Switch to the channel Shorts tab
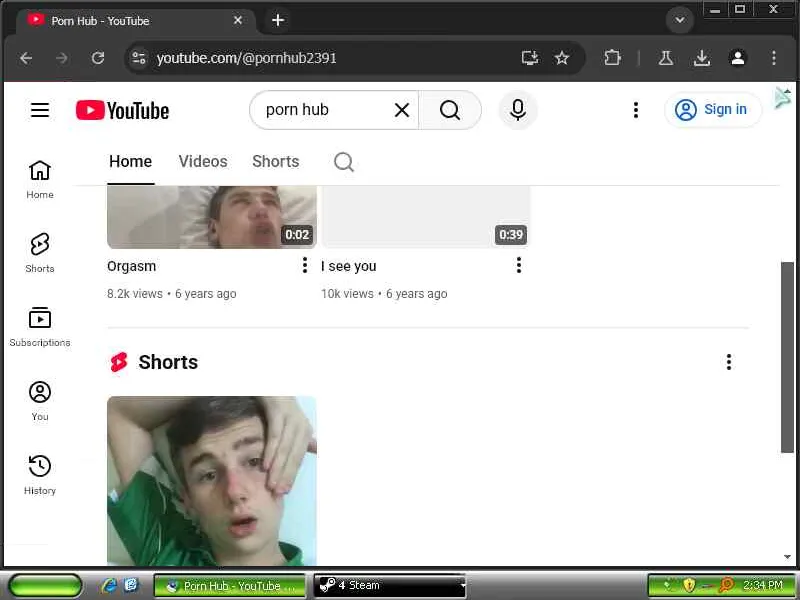Image resolution: width=800 pixels, height=600 pixels. click(276, 162)
